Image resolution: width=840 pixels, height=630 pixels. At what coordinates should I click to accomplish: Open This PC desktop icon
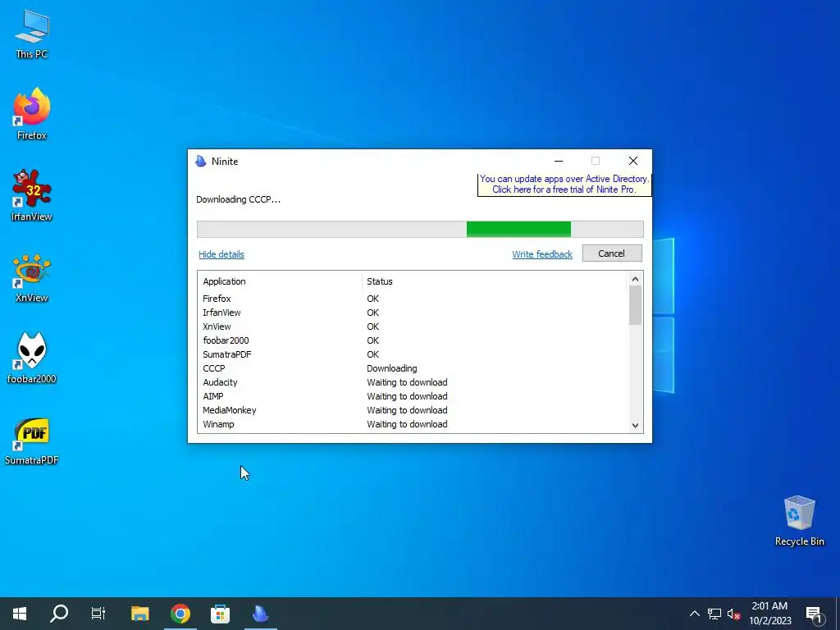tap(32, 34)
